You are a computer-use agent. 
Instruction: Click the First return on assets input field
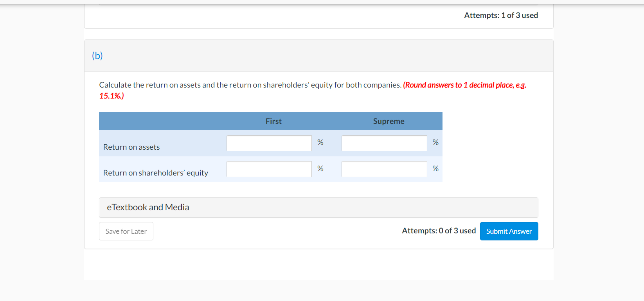[269, 143]
